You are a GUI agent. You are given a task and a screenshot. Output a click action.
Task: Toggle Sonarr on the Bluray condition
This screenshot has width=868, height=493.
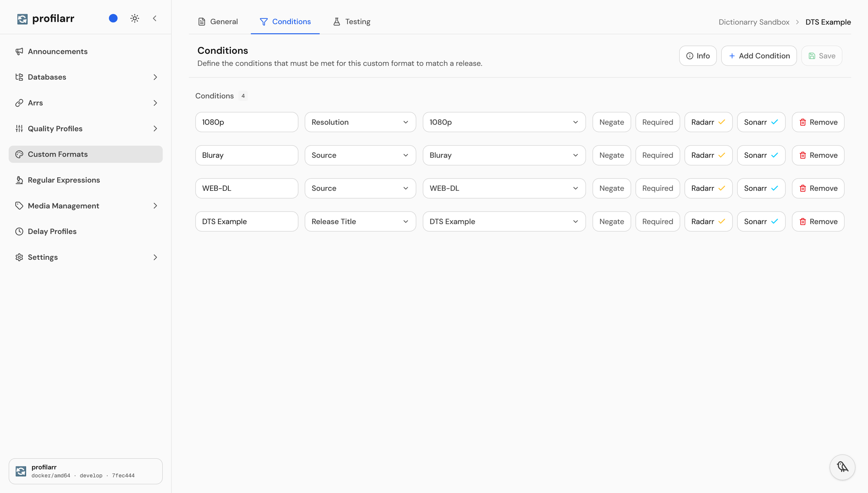(761, 155)
